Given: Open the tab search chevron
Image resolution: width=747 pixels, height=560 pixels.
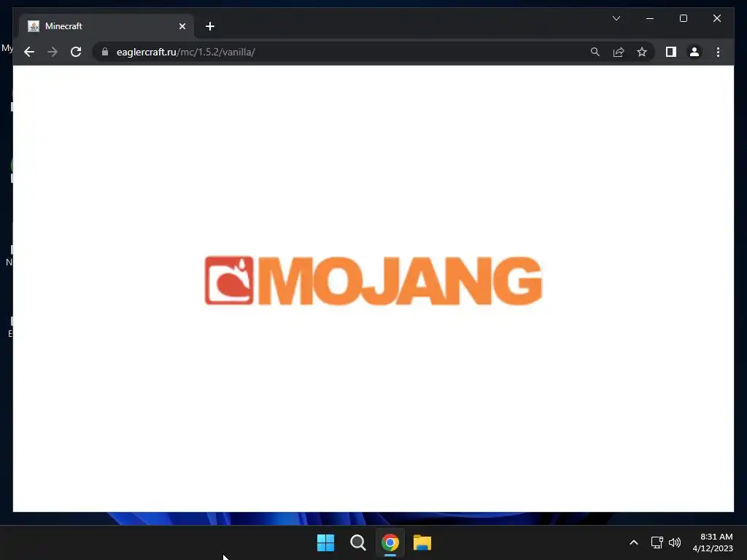Looking at the screenshot, I should 616,18.
